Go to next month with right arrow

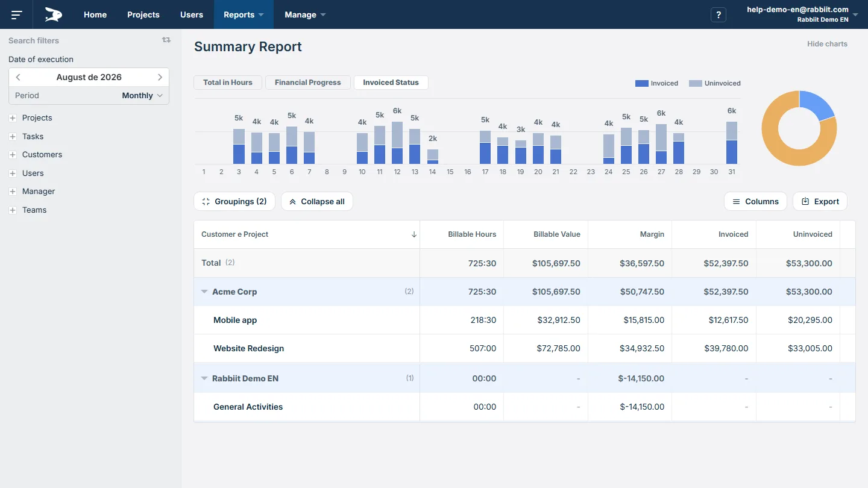(x=160, y=77)
